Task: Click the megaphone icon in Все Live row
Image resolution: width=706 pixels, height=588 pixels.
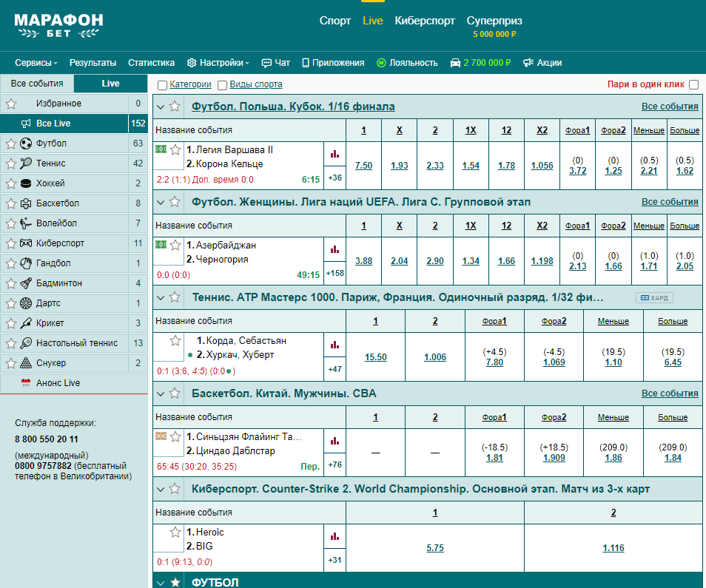Action: tap(26, 124)
